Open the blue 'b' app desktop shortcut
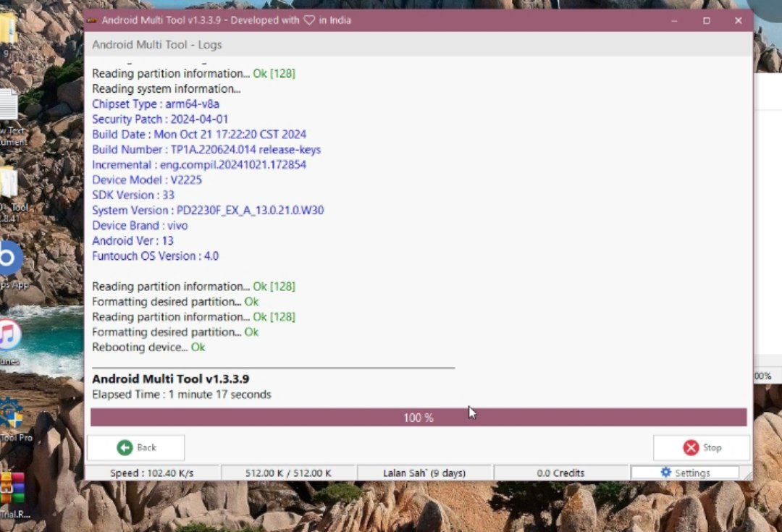Screen dimensions: 782x532 (x=9, y=258)
